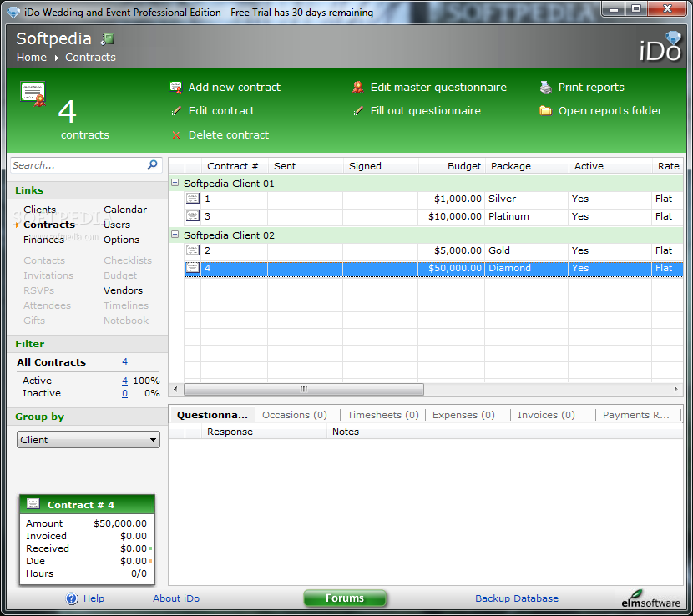Viewport: 693px width, 616px height.
Task: Sort by the Budget column header
Action: coord(451,166)
